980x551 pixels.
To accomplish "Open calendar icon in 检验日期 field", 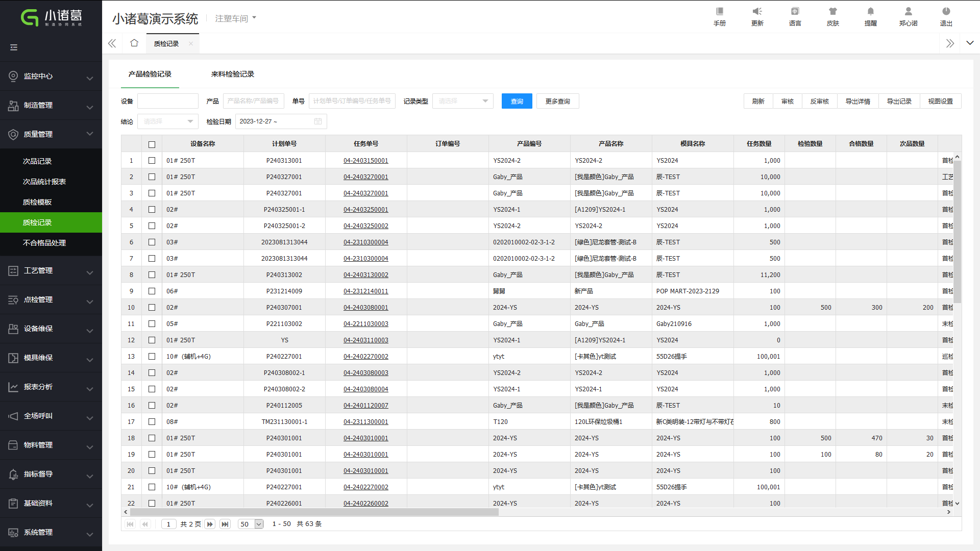I will click(x=318, y=121).
